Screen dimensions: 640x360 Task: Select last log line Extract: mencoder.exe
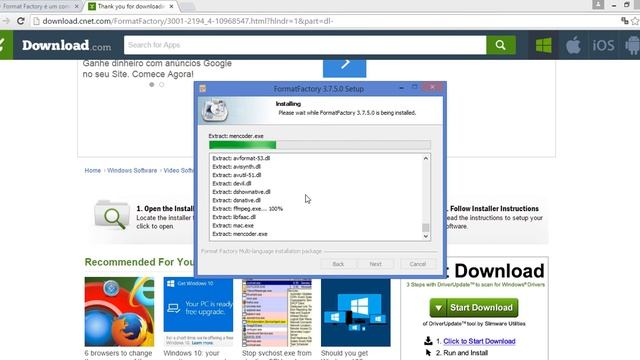(240, 234)
